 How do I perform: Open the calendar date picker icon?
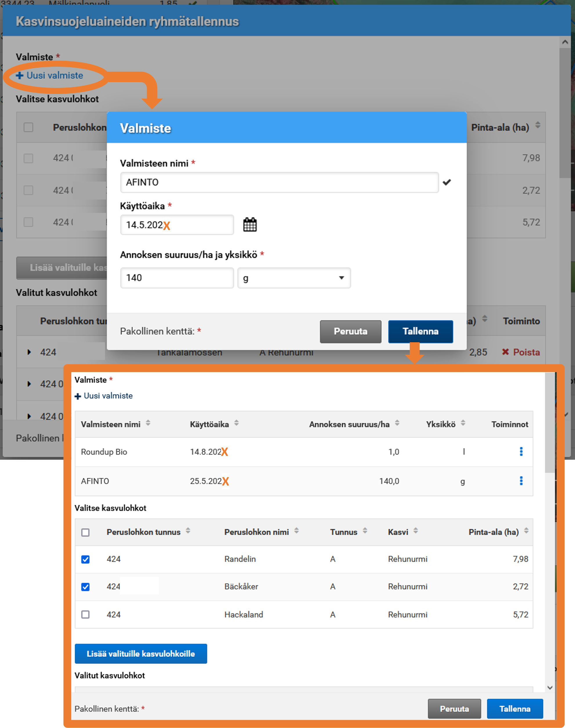tap(250, 224)
